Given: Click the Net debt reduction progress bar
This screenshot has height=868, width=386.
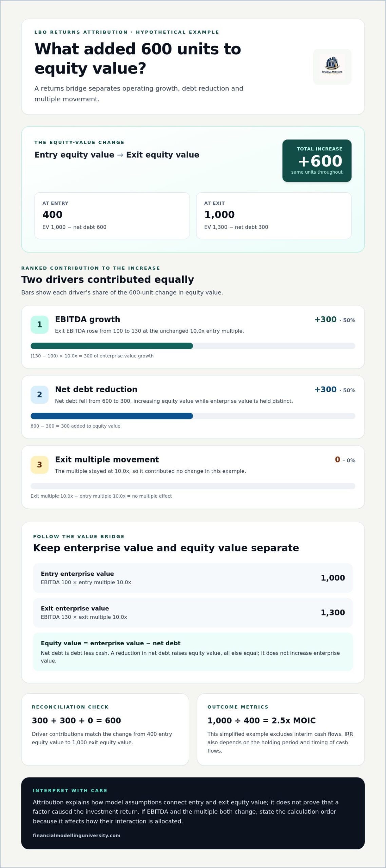Looking at the screenshot, I should (x=193, y=416).
